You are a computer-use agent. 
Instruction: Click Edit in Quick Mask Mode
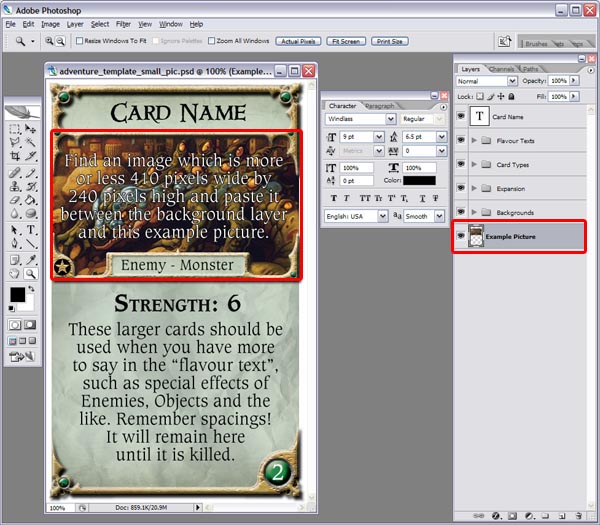30,325
